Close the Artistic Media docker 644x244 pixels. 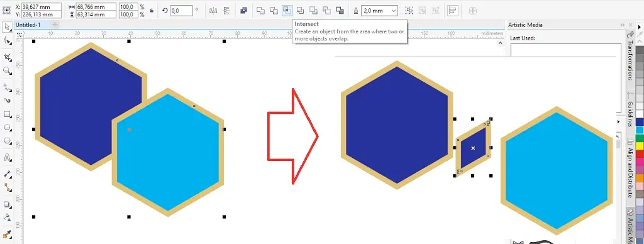[631, 25]
